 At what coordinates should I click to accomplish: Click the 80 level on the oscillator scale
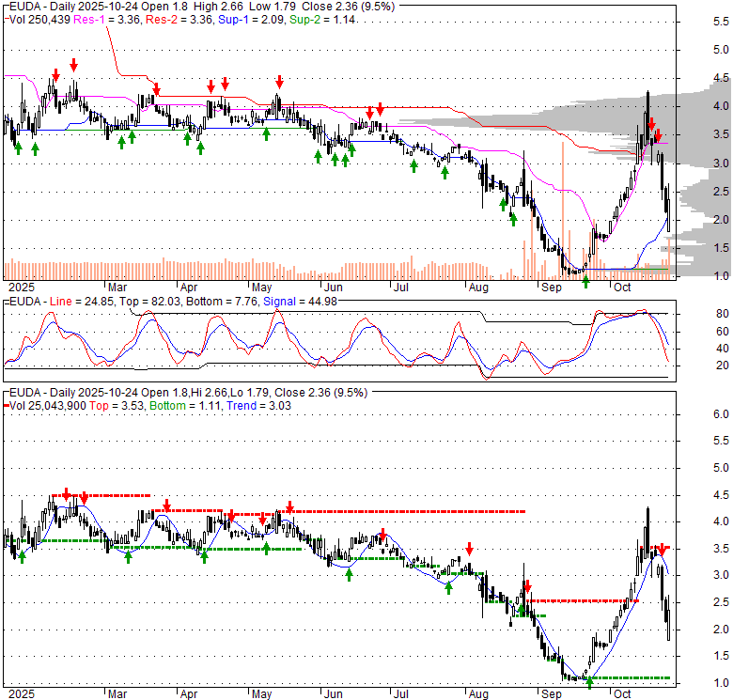(x=694, y=314)
